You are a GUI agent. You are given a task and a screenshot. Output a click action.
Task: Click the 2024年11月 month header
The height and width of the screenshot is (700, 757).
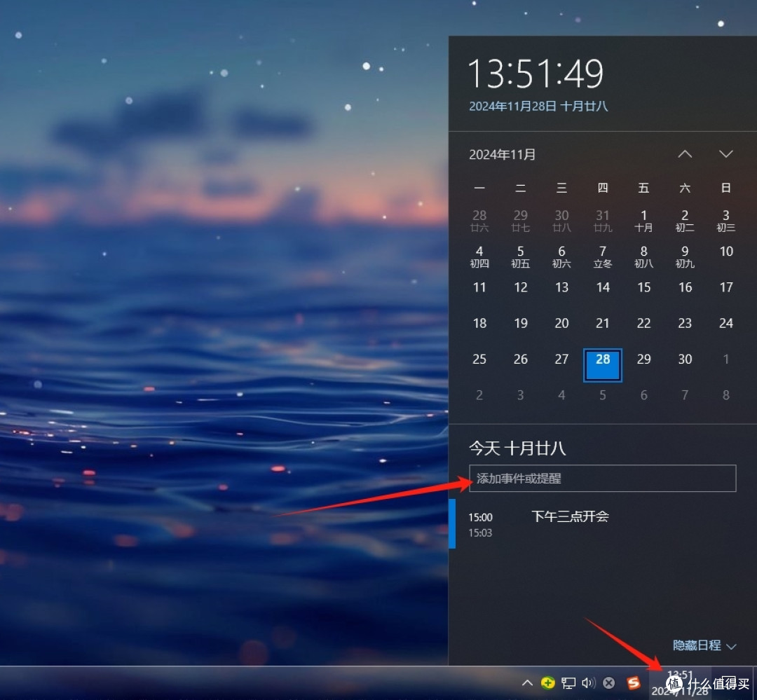(502, 154)
